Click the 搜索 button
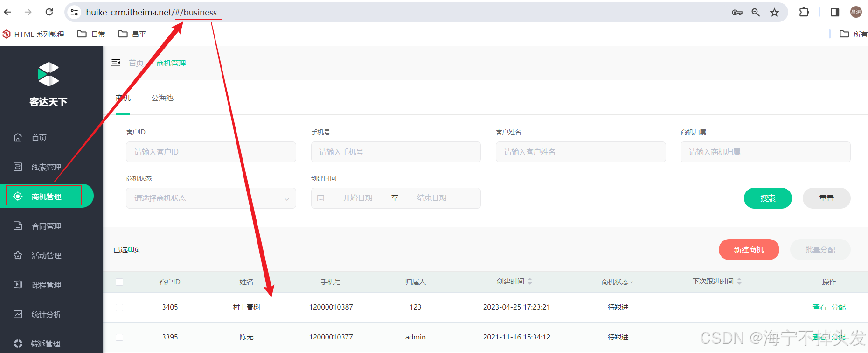868x353 pixels. coord(768,198)
